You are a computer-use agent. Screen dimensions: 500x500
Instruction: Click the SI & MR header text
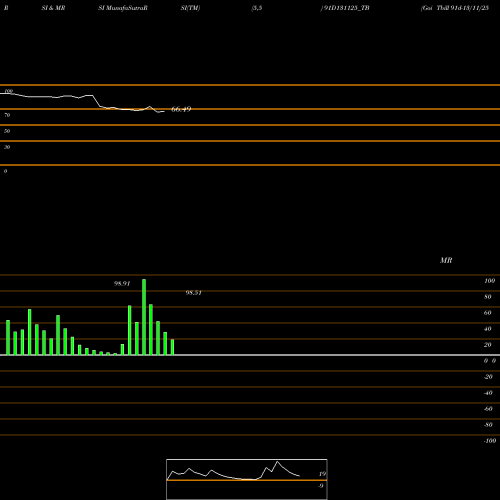coord(53,8)
